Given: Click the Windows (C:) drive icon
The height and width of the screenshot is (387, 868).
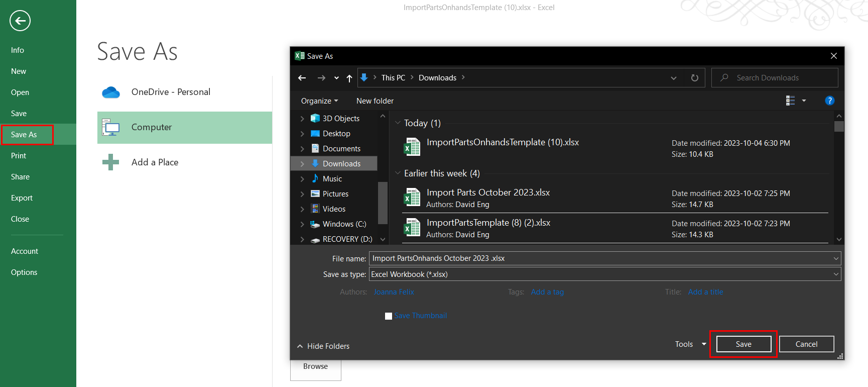Looking at the screenshot, I should point(315,224).
